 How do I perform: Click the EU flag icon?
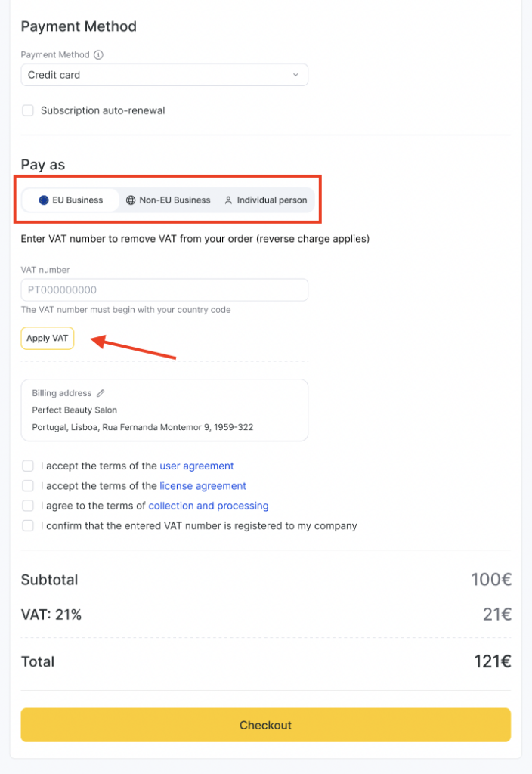[x=44, y=200]
